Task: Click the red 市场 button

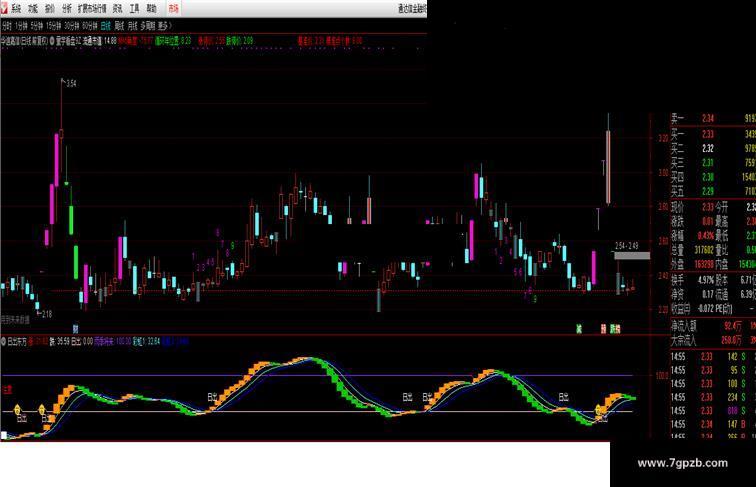Action: pos(173,8)
